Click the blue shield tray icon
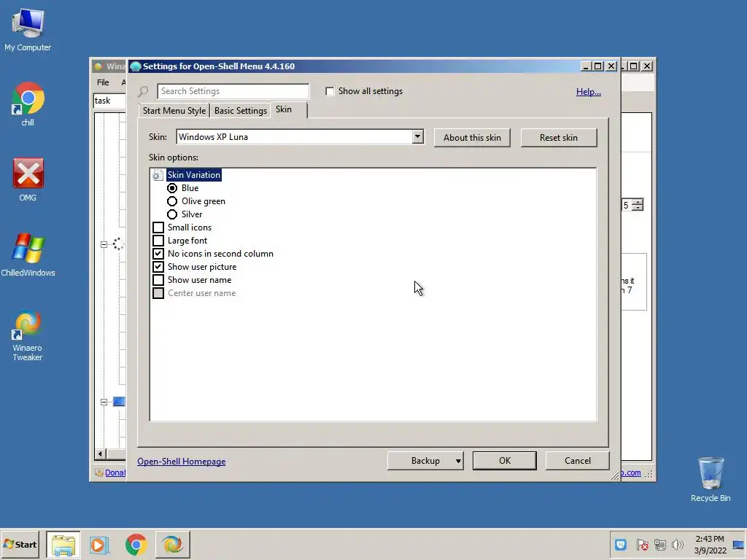This screenshot has height=560, width=747. pos(620,544)
